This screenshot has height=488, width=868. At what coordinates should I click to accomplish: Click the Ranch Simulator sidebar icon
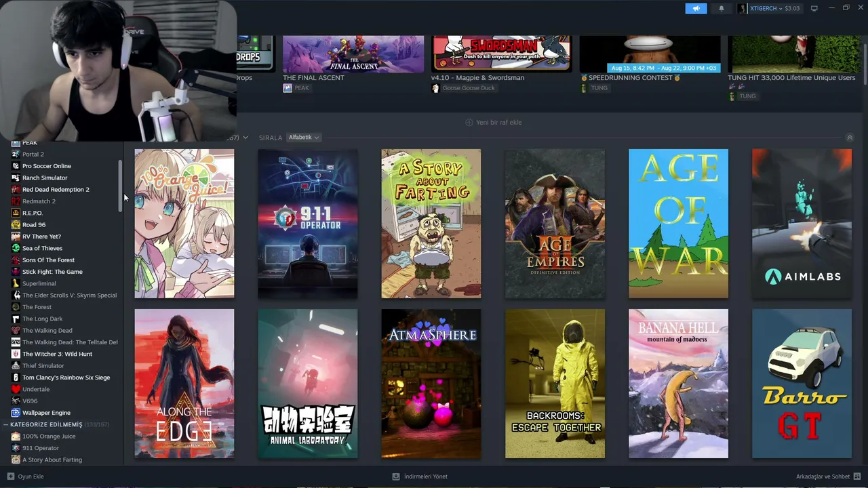[16, 178]
